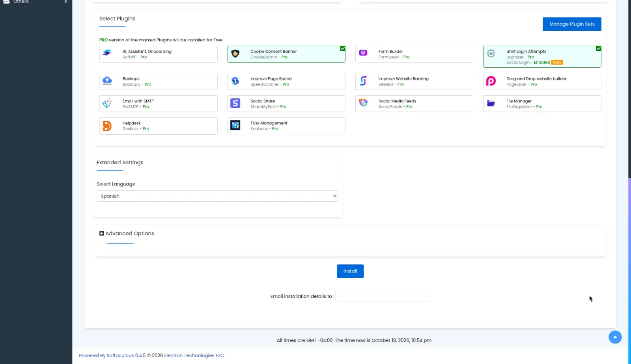The width and height of the screenshot is (631, 364).
Task: Select the Backups Backuply plugin card
Action: click(x=158, y=82)
